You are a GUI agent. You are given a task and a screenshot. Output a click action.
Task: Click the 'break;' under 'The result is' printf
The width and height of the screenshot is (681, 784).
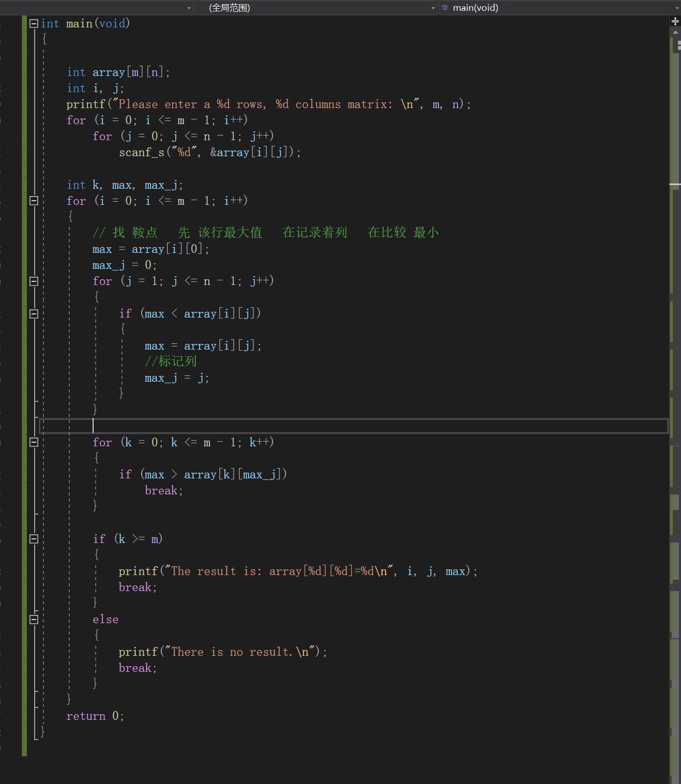tap(138, 587)
